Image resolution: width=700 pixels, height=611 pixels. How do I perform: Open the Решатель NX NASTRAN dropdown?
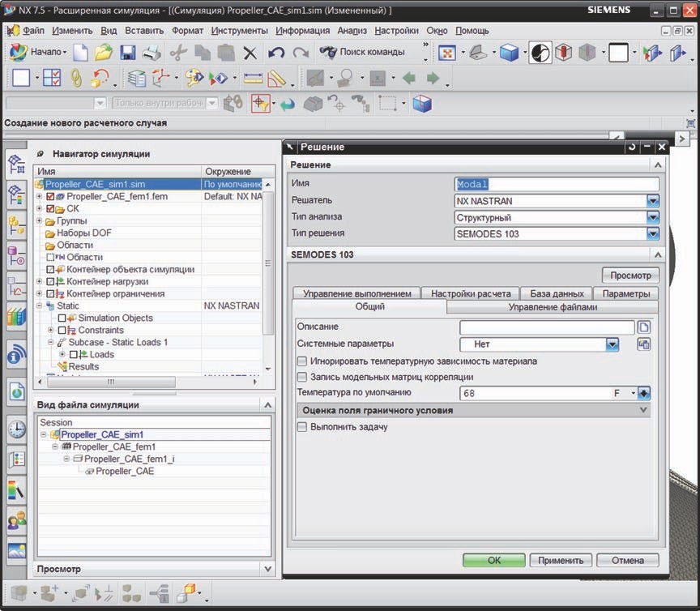pos(653,201)
